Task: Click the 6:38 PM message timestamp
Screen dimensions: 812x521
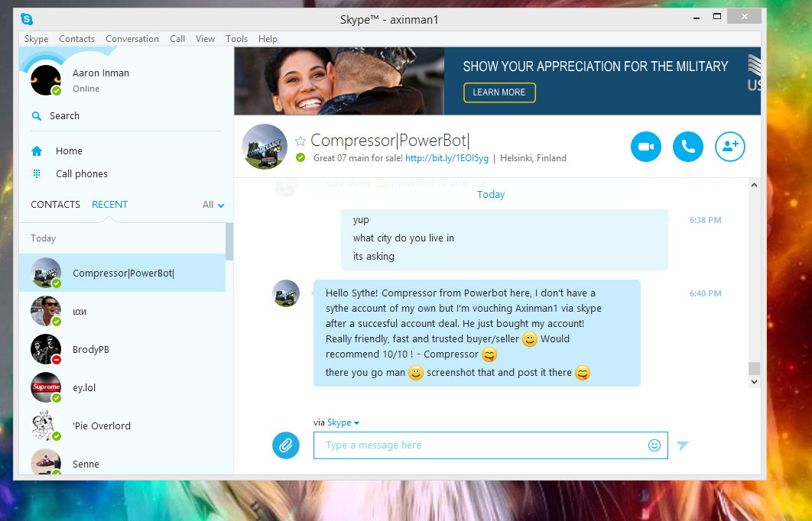Action: [x=705, y=220]
